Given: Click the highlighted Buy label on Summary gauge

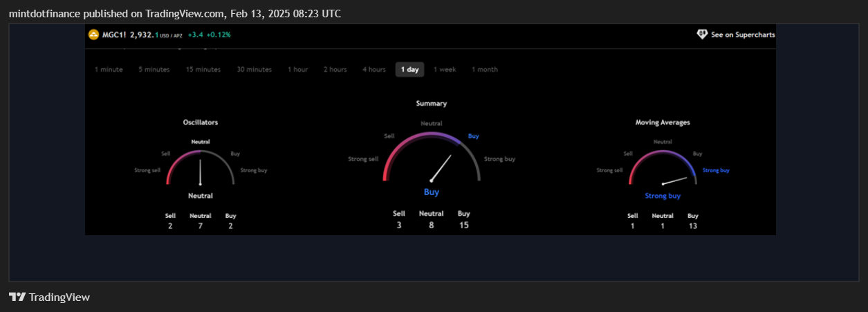Looking at the screenshot, I should [474, 136].
